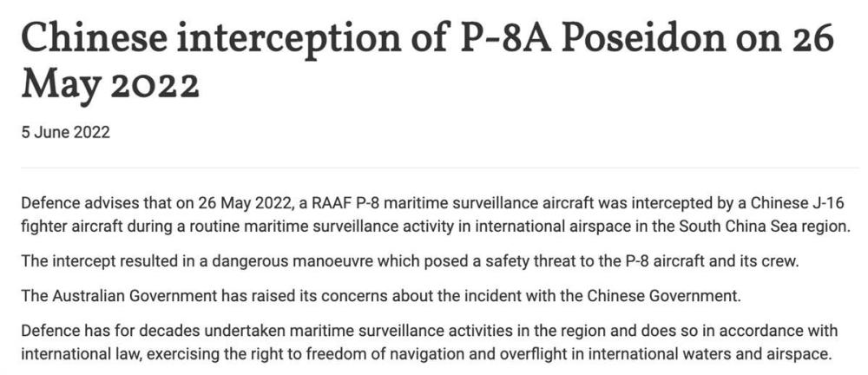Click the phrase 'dangerous manoeuvre'

290,261
